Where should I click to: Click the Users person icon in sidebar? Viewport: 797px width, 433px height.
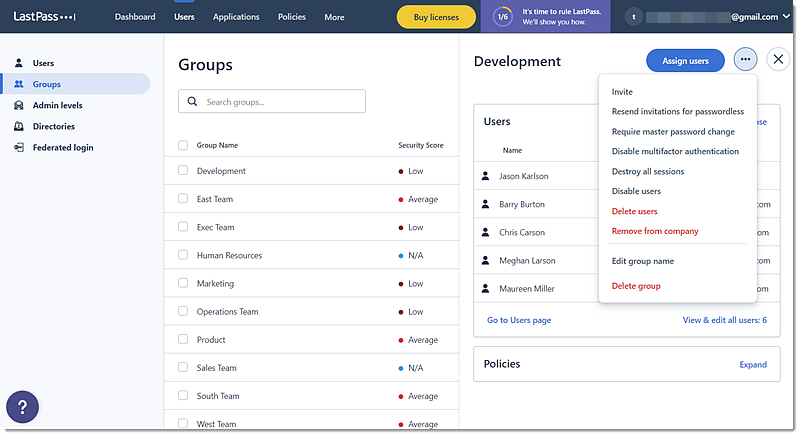(19, 63)
